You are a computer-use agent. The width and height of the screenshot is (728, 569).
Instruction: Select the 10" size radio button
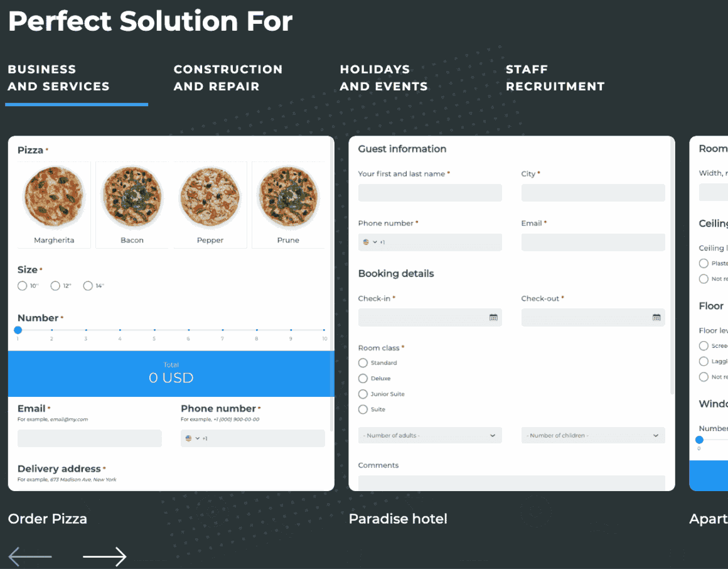(23, 286)
